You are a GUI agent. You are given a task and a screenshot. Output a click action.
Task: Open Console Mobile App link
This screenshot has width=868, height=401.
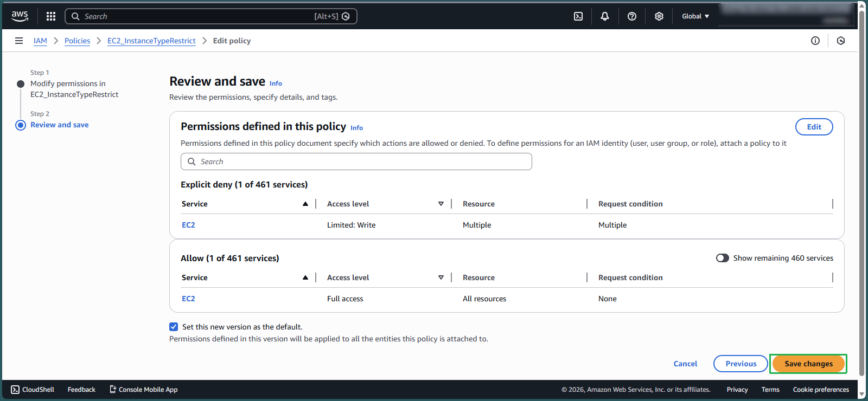pyautogui.click(x=144, y=390)
